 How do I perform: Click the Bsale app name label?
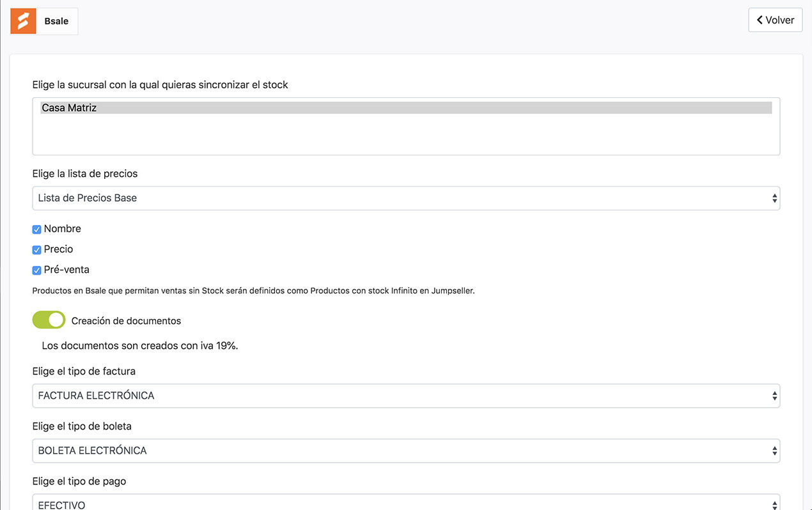tap(56, 21)
